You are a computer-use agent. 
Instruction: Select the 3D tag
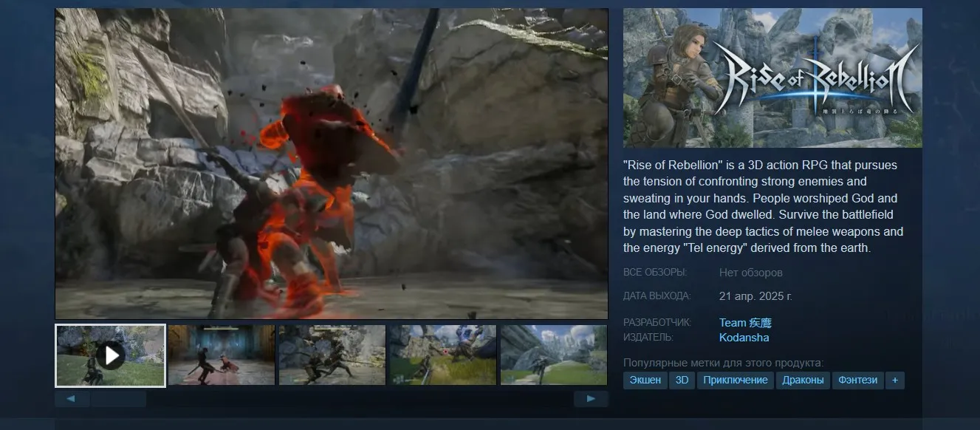point(682,380)
